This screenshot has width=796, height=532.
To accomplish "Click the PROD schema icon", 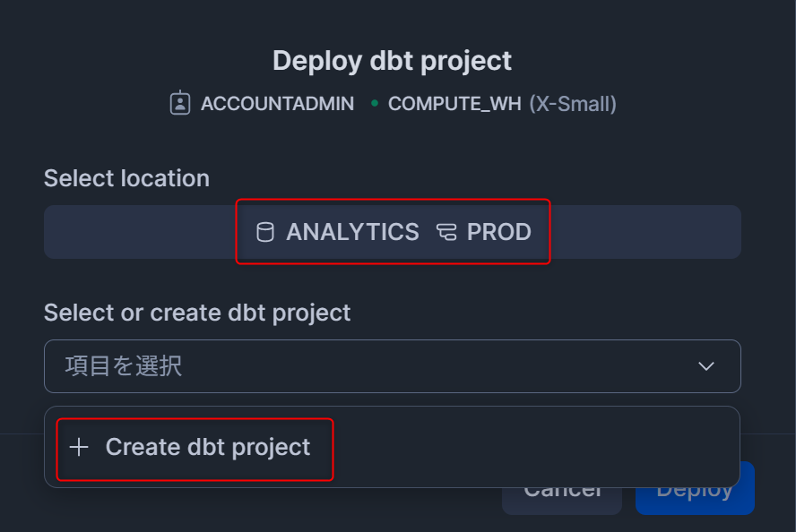I will coord(446,232).
